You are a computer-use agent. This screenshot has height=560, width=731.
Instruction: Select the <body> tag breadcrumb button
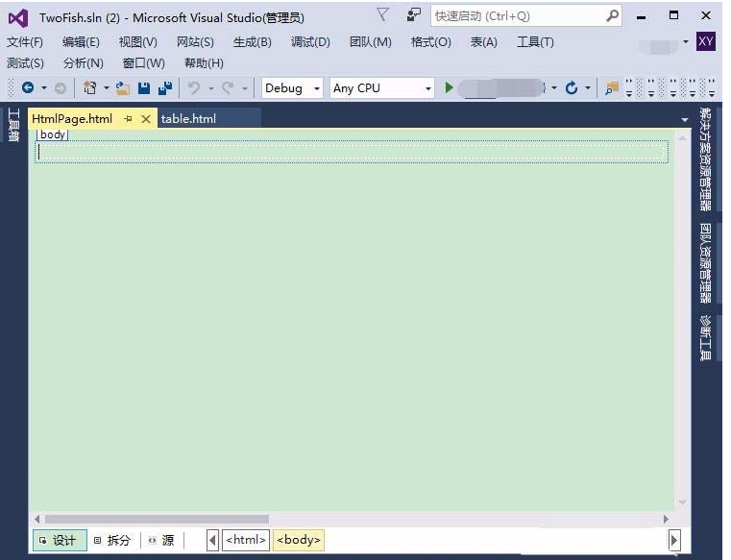[299, 540]
